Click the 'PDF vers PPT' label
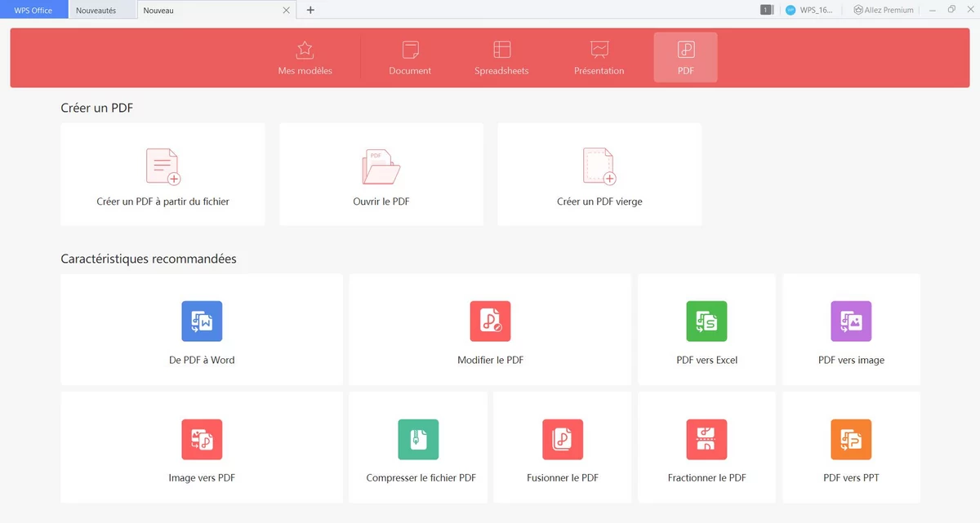 851,478
